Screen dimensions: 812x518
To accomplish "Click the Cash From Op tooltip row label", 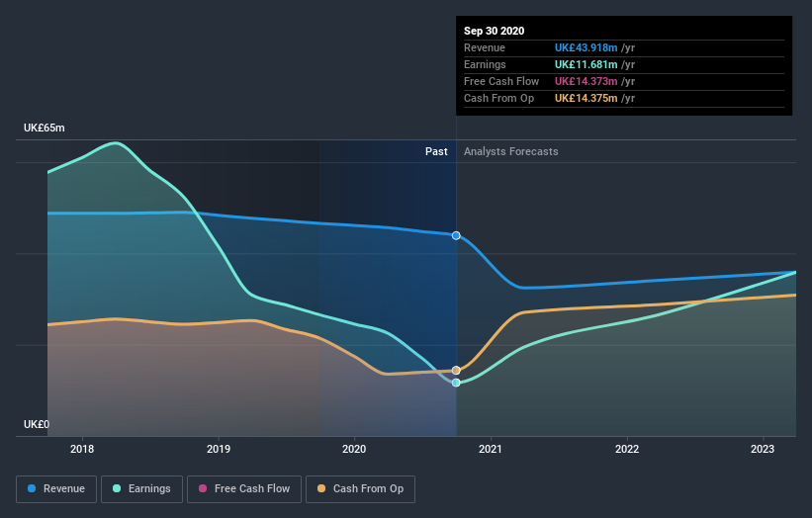I will pos(498,98).
